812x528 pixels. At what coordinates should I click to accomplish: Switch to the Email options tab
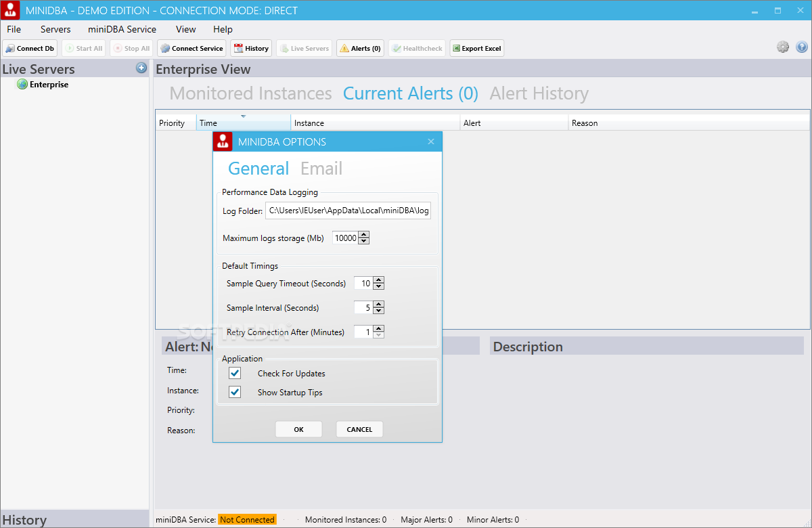pyautogui.click(x=321, y=169)
